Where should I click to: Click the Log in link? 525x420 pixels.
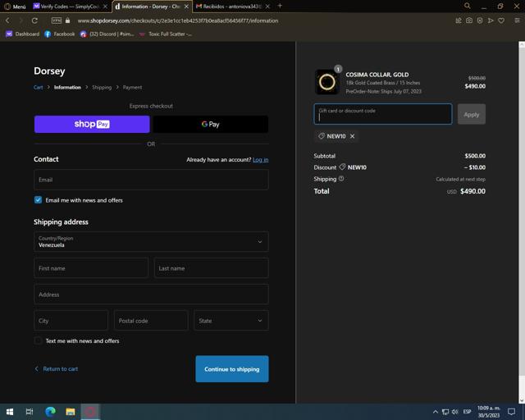[x=261, y=160]
